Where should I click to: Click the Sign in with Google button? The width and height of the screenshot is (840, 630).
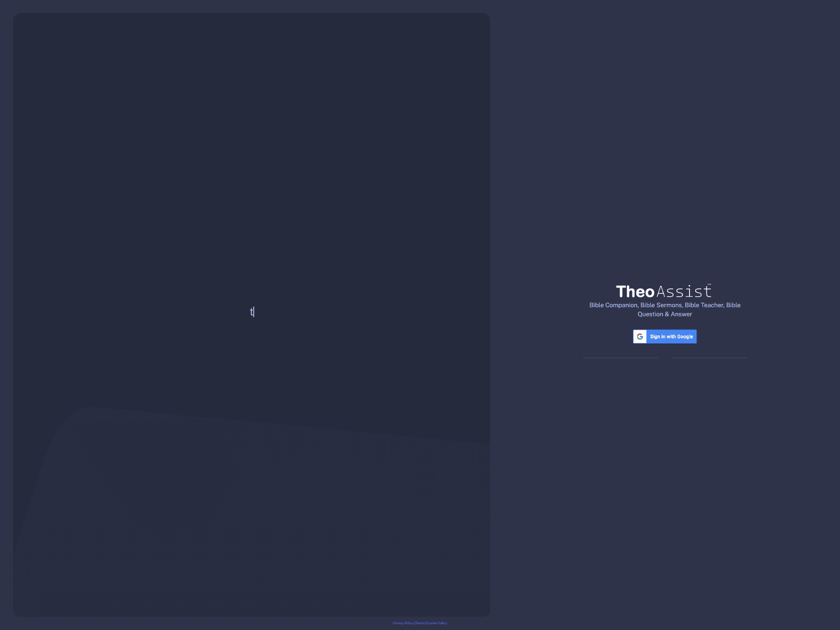coord(664,336)
